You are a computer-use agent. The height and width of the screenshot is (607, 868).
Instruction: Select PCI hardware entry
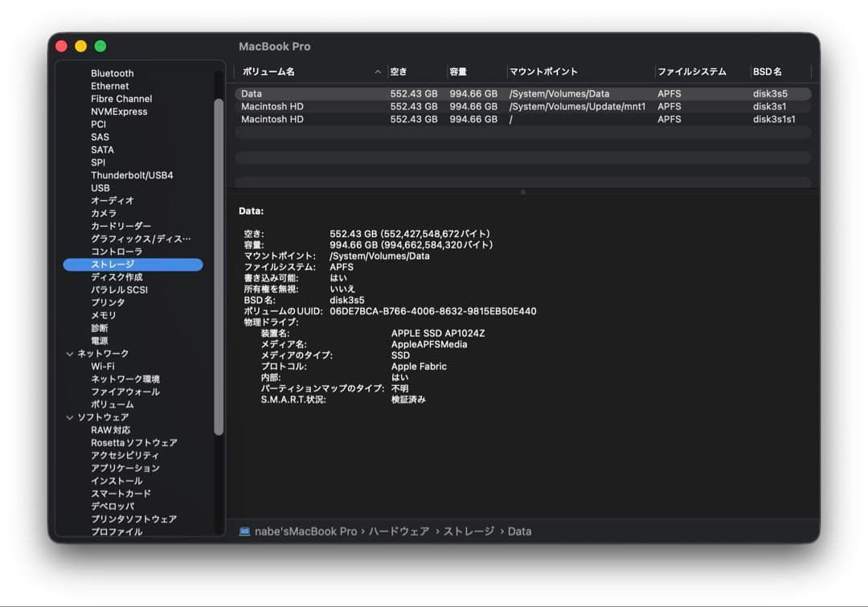(98, 124)
